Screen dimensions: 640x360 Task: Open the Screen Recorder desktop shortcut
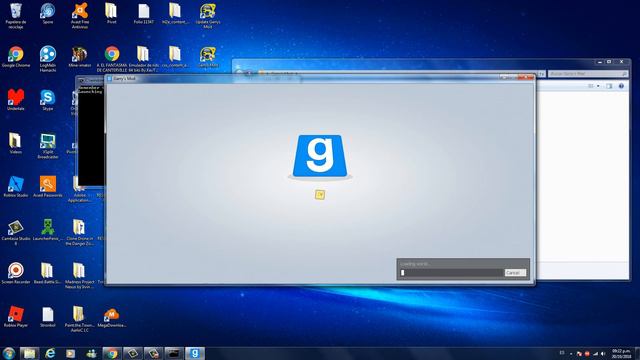(x=16, y=273)
